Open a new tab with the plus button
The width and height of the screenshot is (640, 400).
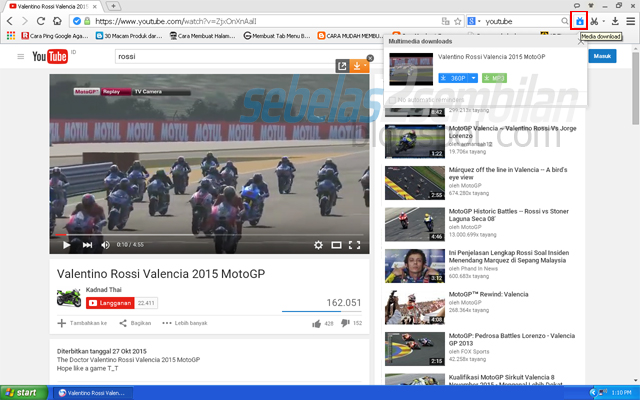(x=113, y=6)
